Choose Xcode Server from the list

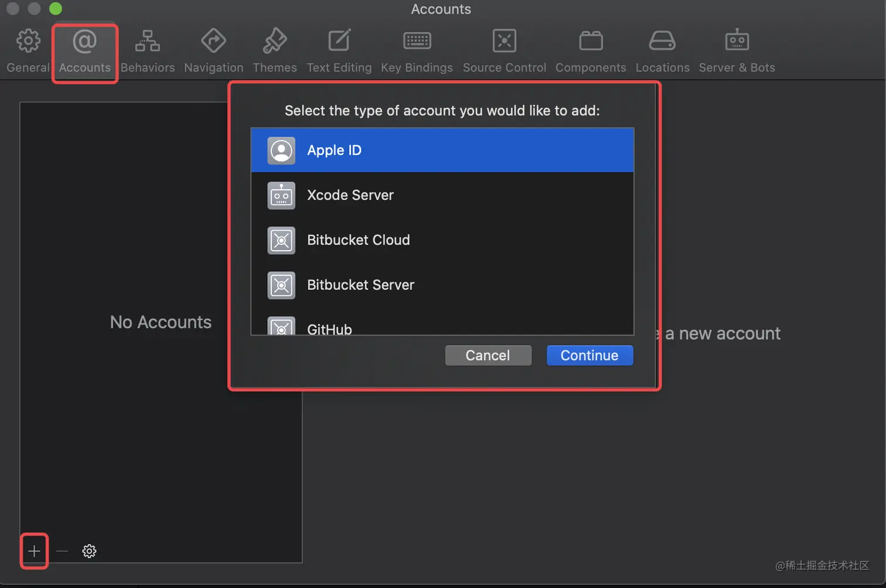442,195
